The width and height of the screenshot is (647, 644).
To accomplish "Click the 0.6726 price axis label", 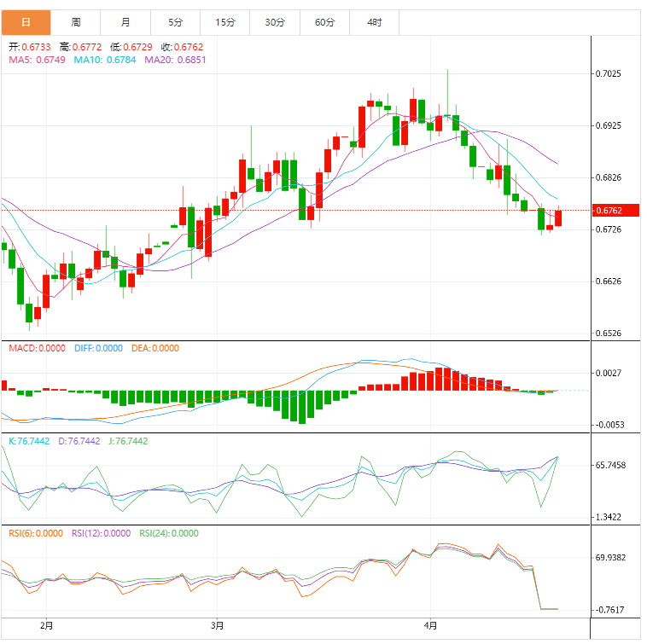I will 609,229.
